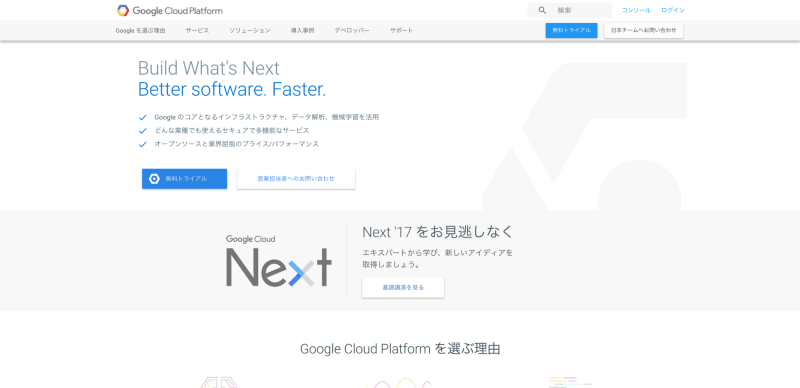
Task: Click the 検索 search input field
Action: [x=569, y=10]
